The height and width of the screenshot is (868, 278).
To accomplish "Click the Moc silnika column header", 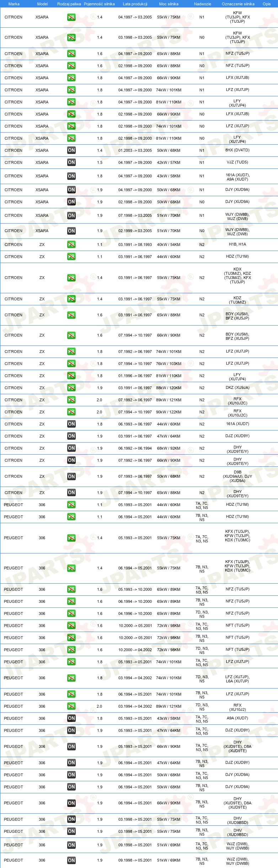I will (x=169, y=4).
